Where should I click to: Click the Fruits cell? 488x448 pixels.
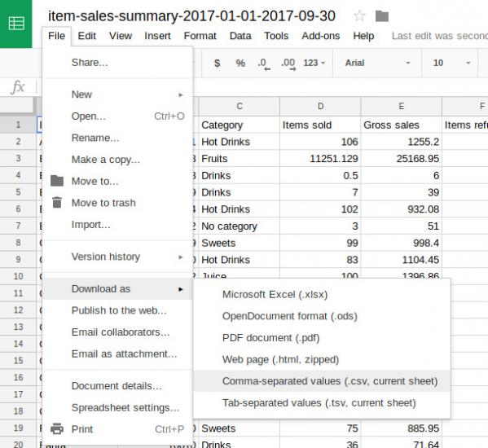coord(239,159)
